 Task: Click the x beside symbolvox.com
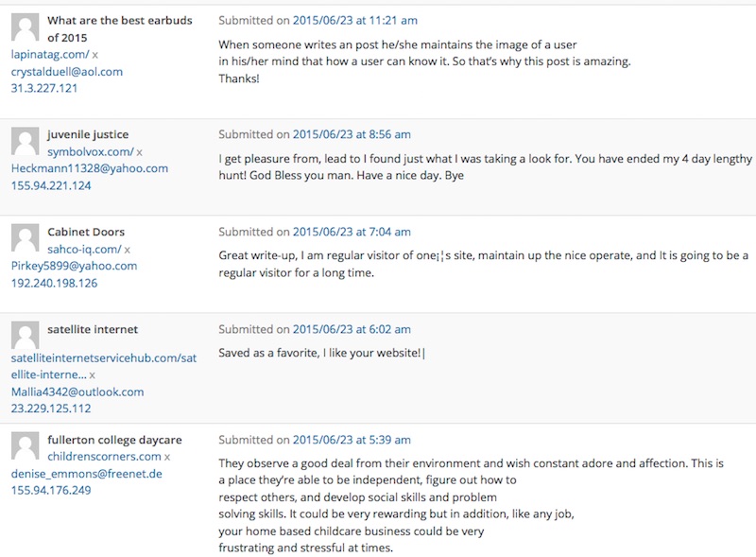(x=139, y=152)
